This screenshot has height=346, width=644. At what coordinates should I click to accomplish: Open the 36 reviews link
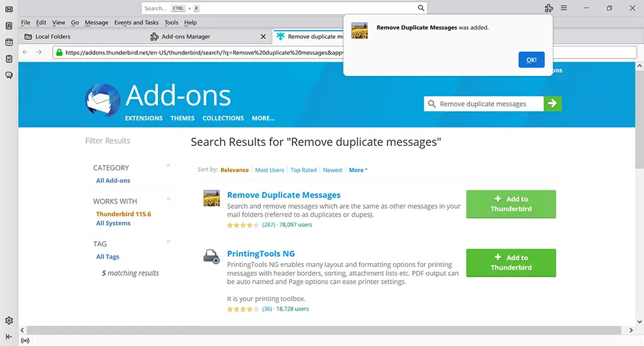pyautogui.click(x=267, y=309)
